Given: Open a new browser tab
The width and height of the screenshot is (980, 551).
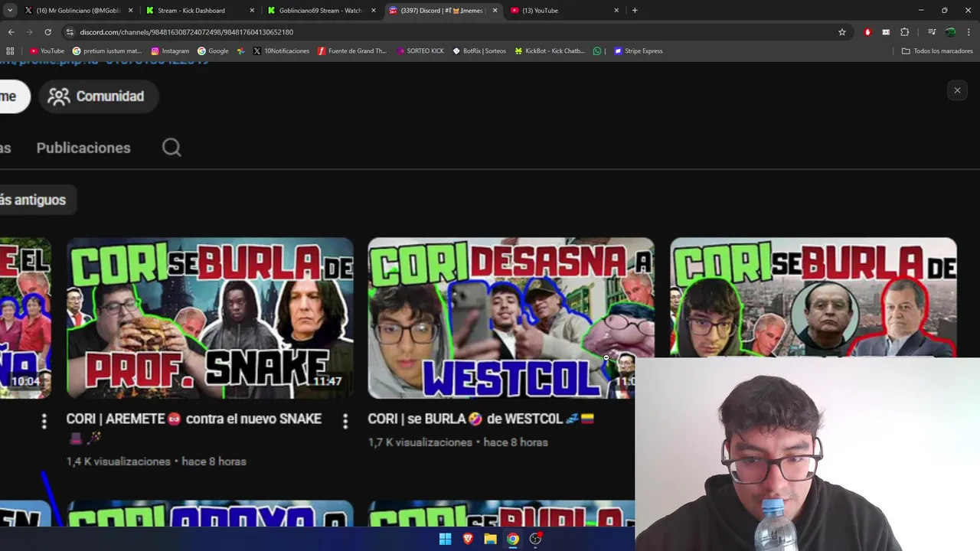Looking at the screenshot, I should point(635,11).
